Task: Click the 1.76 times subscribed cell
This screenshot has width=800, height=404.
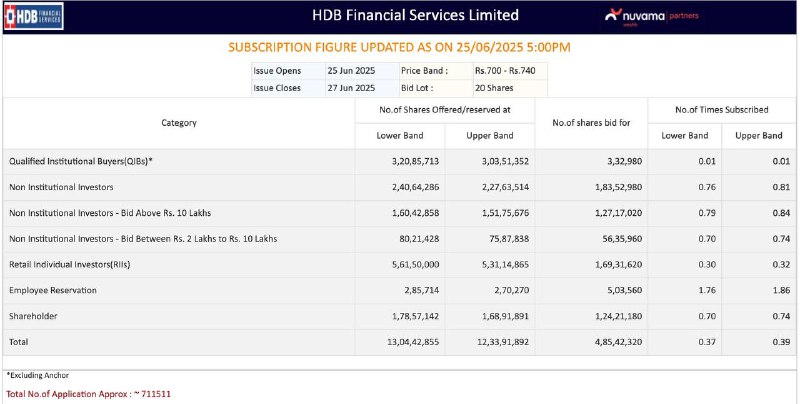Action: tap(707, 290)
